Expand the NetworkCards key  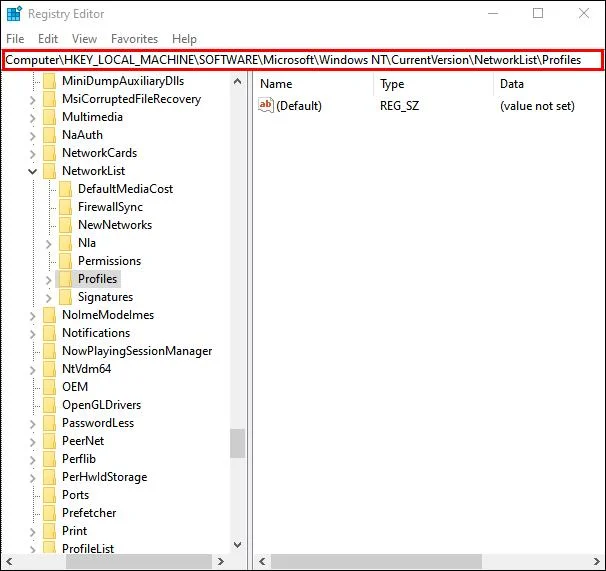(x=33, y=154)
